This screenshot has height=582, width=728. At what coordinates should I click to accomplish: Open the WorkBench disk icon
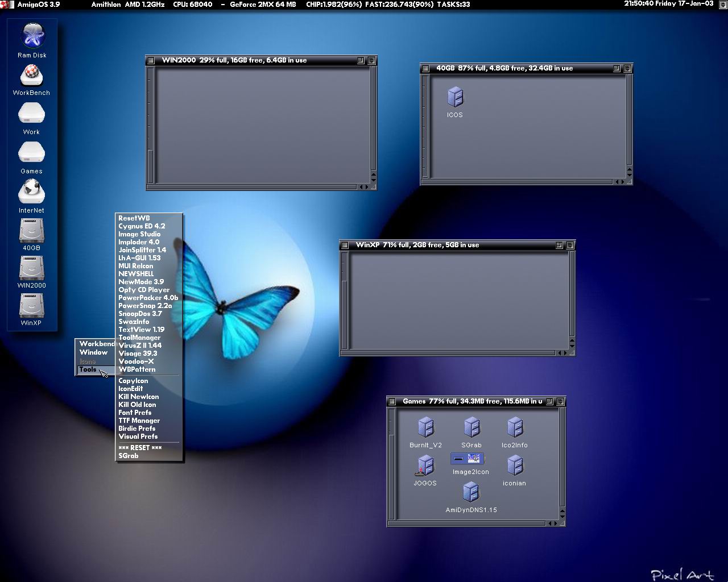tap(31, 76)
